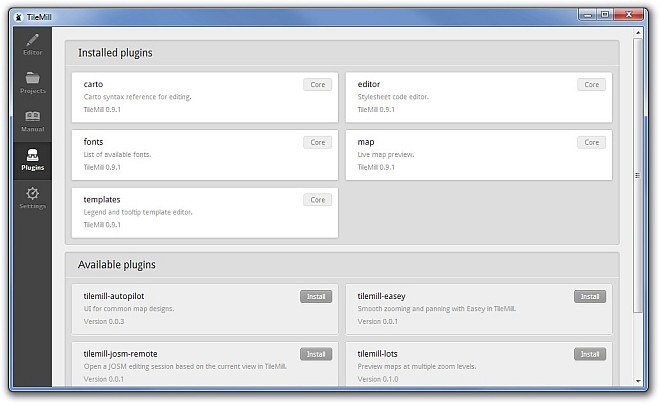Minimize the TileMill window
The width and height of the screenshot is (660, 404).
(588, 15)
